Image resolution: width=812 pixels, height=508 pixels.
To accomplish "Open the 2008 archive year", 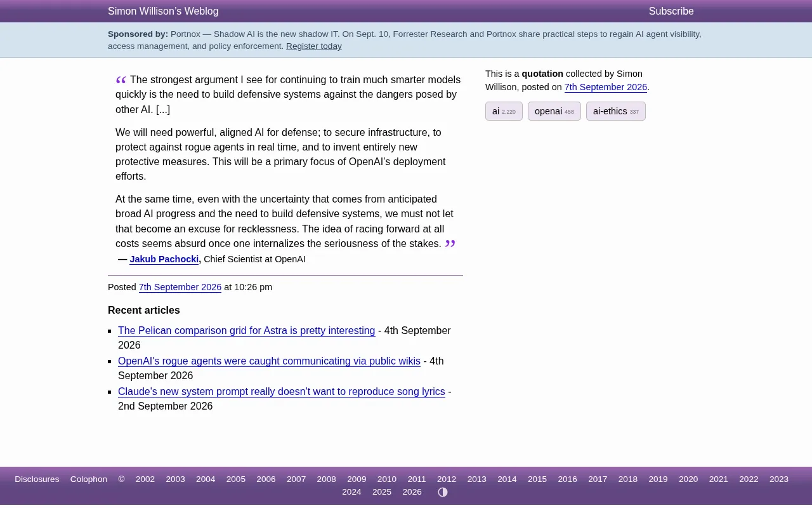I will tap(327, 479).
